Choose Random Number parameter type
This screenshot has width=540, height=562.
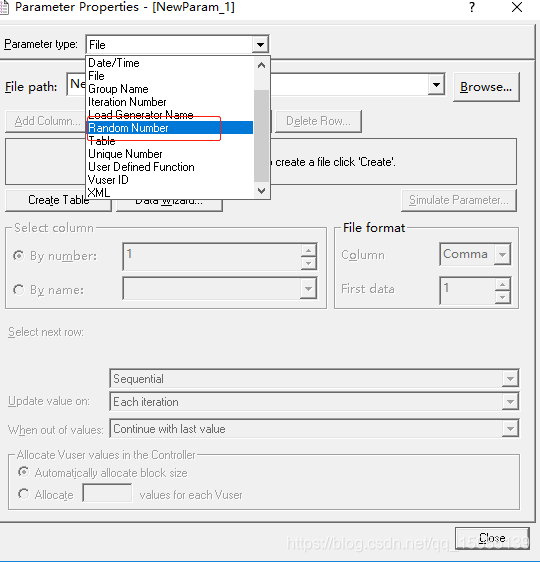(x=170, y=128)
